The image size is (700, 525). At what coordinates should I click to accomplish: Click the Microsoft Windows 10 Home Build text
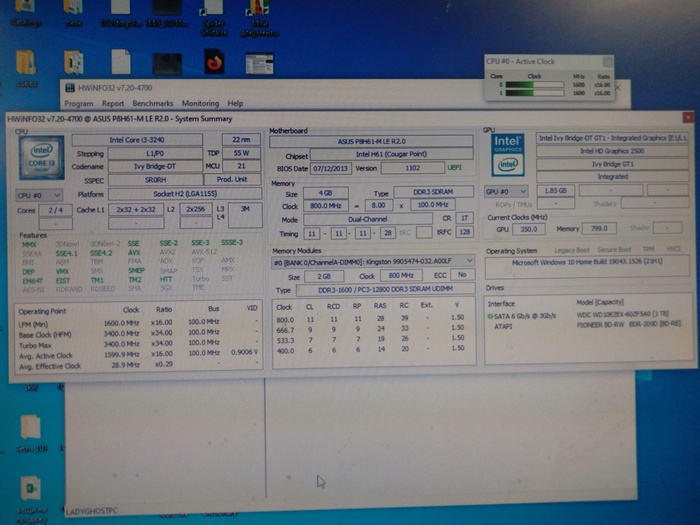coord(588,262)
